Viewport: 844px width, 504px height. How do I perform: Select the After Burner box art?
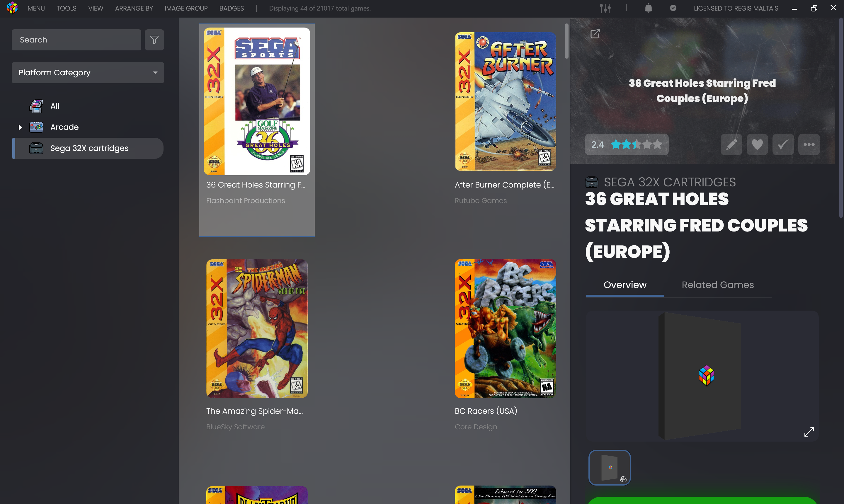(506, 101)
